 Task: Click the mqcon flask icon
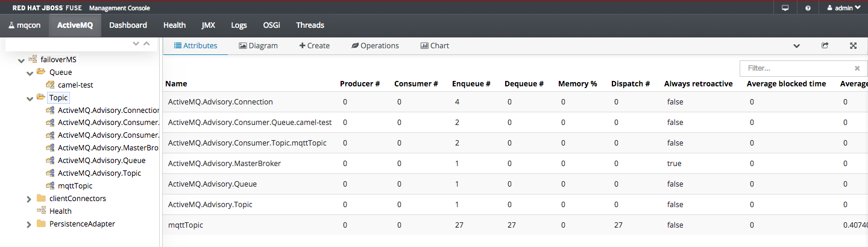(11, 25)
